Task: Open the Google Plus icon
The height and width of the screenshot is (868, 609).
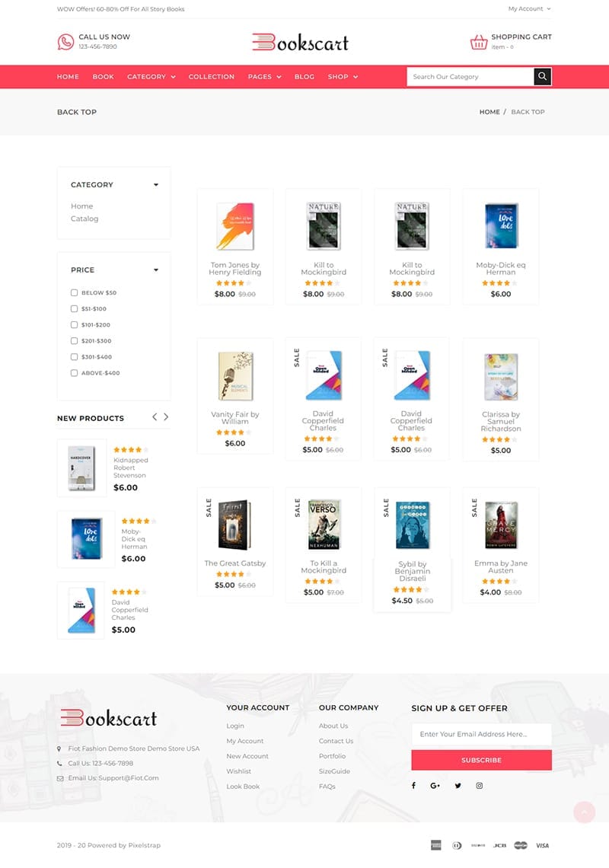Action: [x=435, y=786]
